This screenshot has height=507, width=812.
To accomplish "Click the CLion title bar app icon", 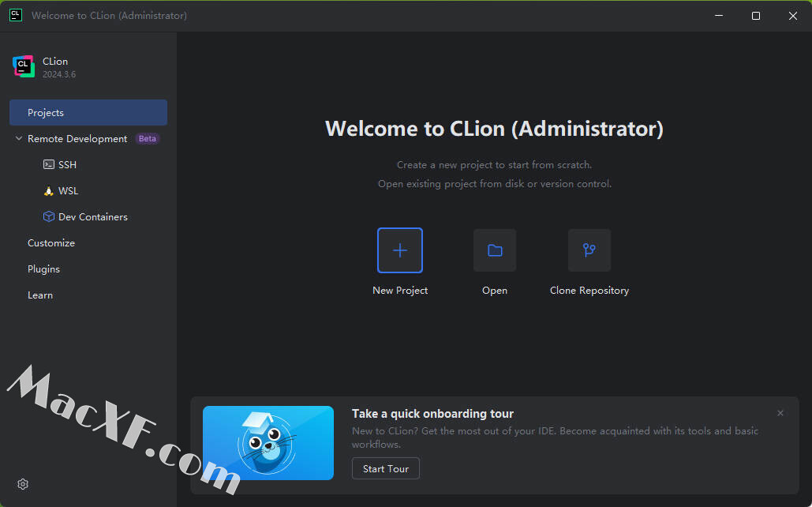I will [16, 16].
